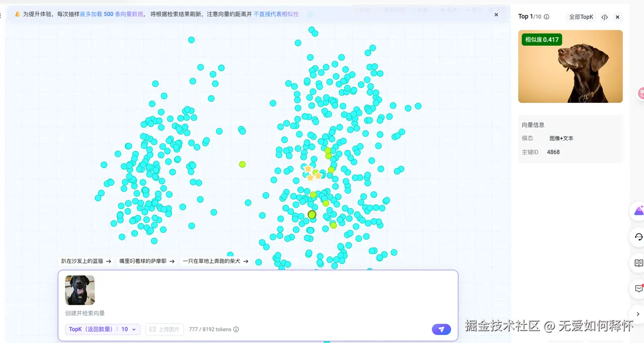Image resolution: width=644 pixels, height=343 pixels.
Task: Use the suggestion 一只在草地上奔跑的柴犬
Action: [x=216, y=261]
